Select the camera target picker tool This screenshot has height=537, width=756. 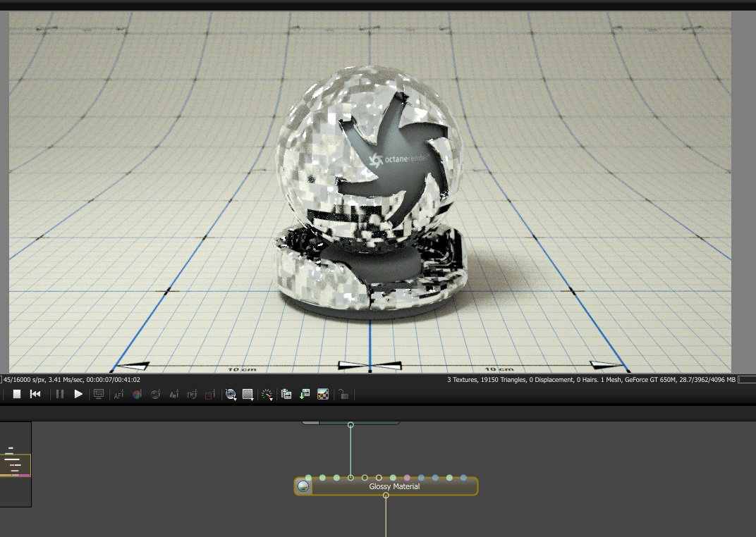click(192, 395)
